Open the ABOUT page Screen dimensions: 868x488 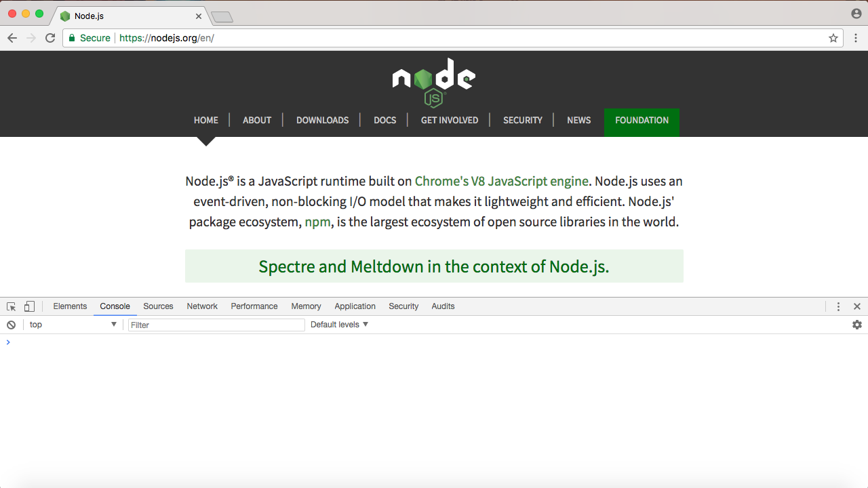click(257, 120)
